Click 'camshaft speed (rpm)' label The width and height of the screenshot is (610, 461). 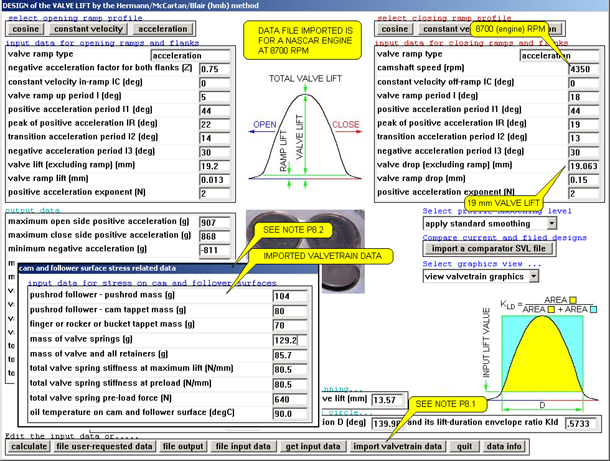pos(421,68)
